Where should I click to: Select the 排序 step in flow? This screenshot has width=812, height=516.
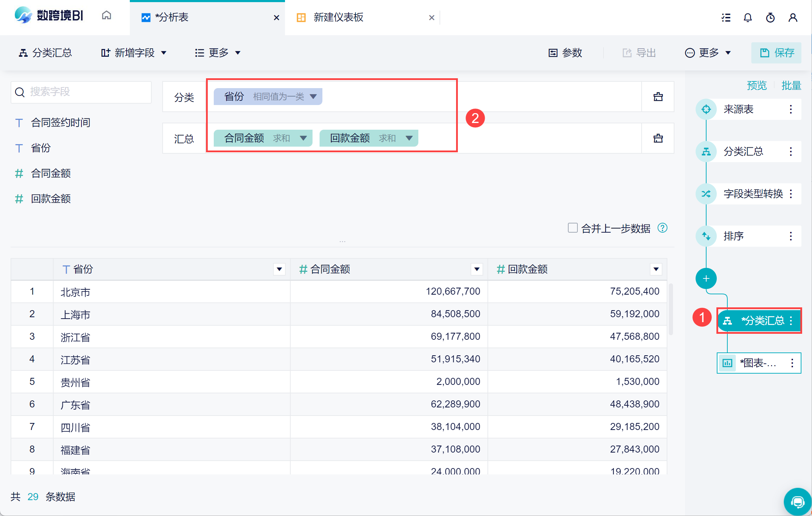[734, 236]
